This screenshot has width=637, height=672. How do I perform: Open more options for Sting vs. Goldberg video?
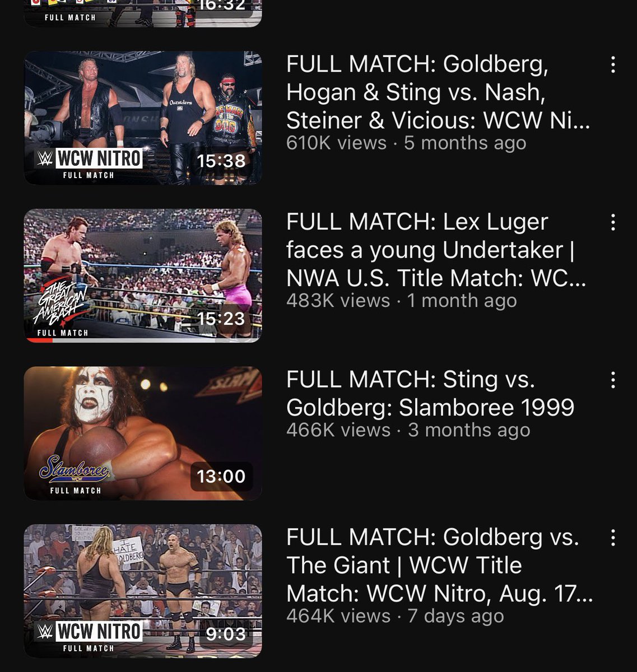[613, 380]
